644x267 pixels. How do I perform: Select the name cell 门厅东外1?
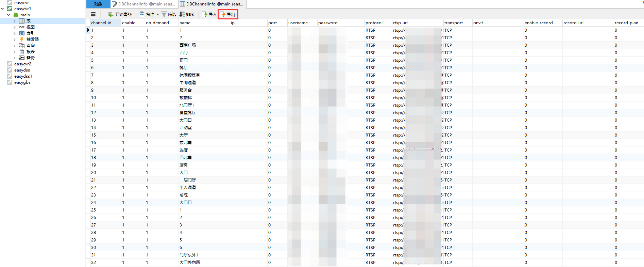tap(204, 255)
